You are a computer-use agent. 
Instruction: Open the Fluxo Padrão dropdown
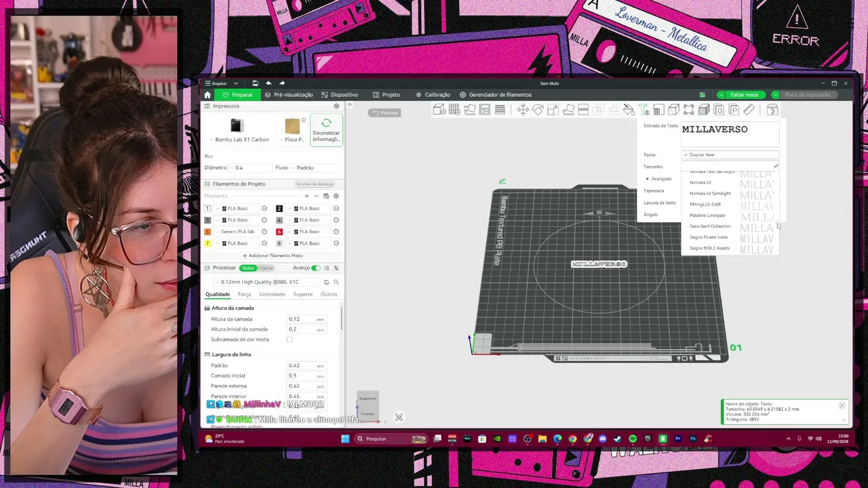tap(314, 167)
